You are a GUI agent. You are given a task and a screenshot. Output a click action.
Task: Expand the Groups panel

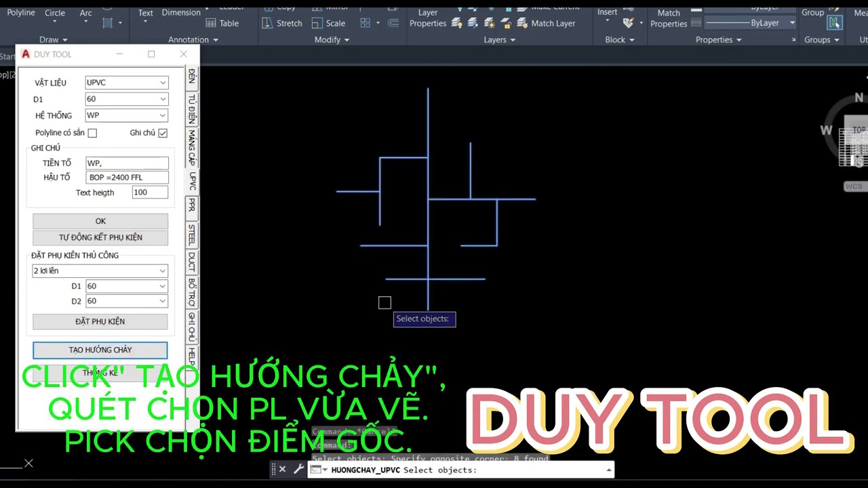click(822, 40)
